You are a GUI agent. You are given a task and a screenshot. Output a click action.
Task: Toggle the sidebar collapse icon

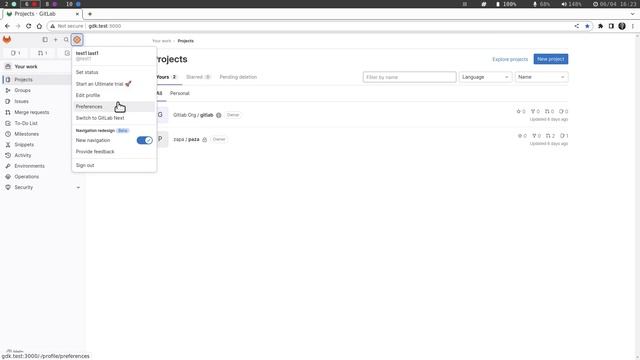[x=45, y=40]
